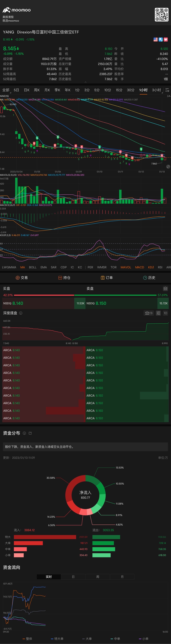This screenshot has height=644, width=171.
Task: Select the 日 capital flow tab
Action: tap(73, 577)
